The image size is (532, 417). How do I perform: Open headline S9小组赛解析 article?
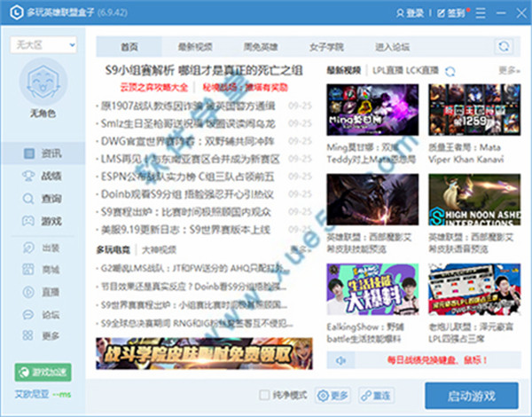pyautogui.click(x=204, y=70)
